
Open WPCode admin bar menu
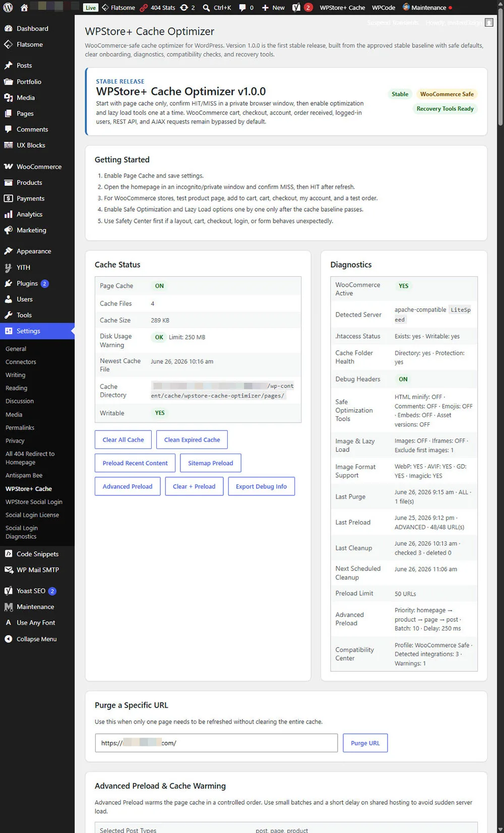tap(384, 8)
